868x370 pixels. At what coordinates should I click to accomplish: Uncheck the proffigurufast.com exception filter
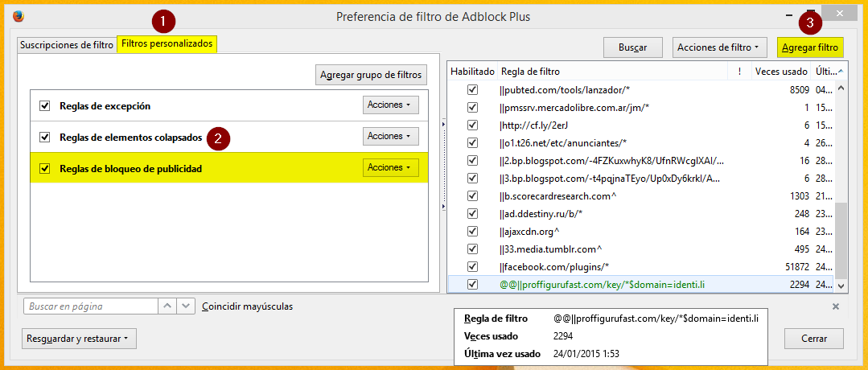coord(472,284)
